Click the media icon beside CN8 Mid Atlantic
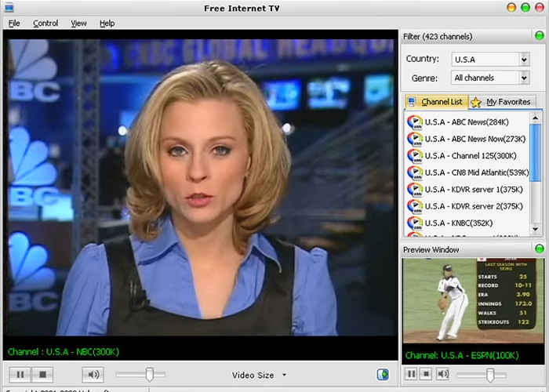 415,172
